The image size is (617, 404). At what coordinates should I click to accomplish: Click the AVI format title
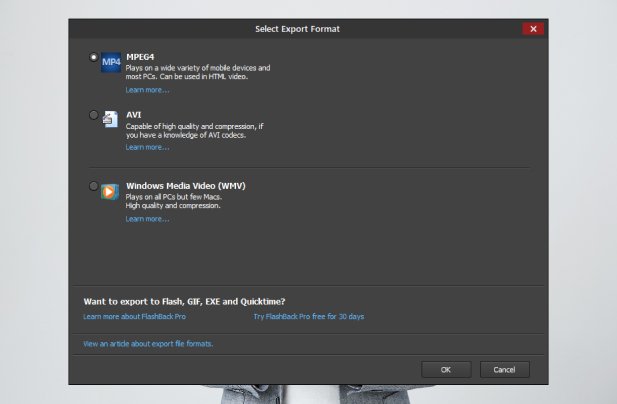pyautogui.click(x=133, y=115)
